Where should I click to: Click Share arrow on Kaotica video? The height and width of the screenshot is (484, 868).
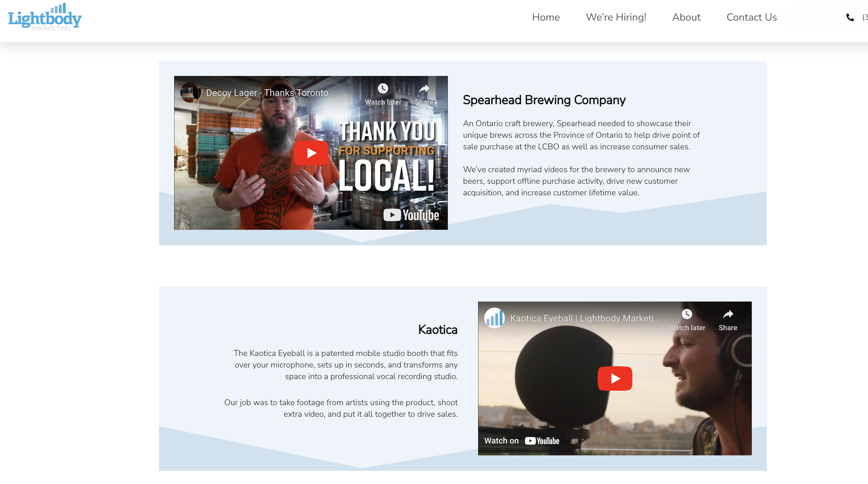pyautogui.click(x=728, y=314)
